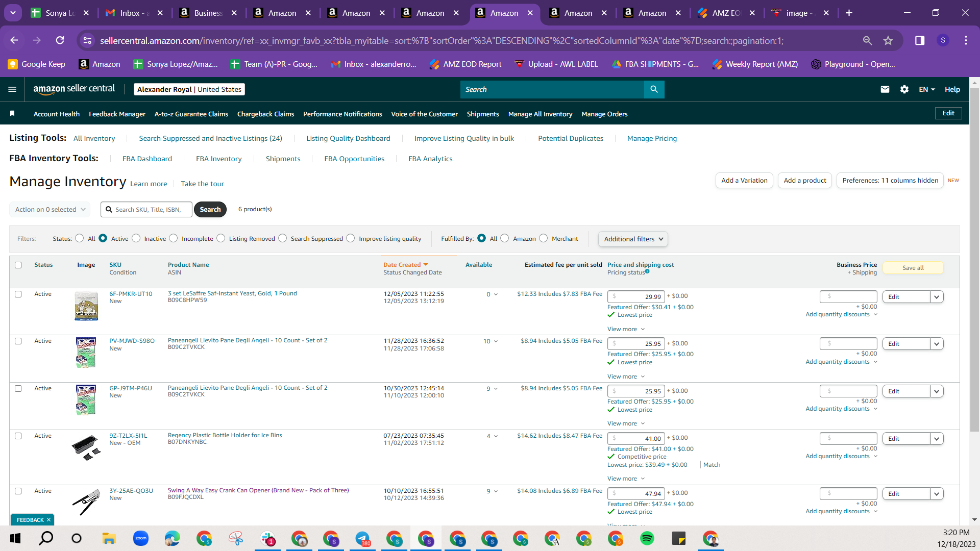Screen dimensions: 980x551
Task: Click the Save all button
Action: pos(913,268)
